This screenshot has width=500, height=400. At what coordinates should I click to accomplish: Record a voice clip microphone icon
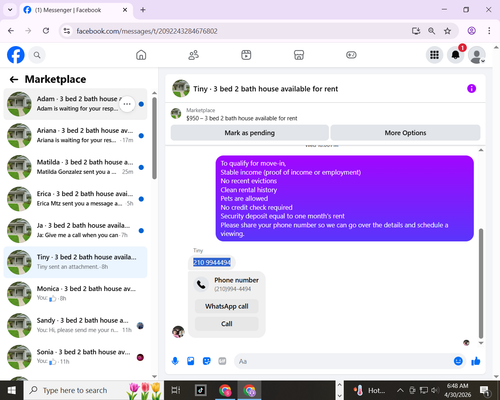tap(175, 361)
